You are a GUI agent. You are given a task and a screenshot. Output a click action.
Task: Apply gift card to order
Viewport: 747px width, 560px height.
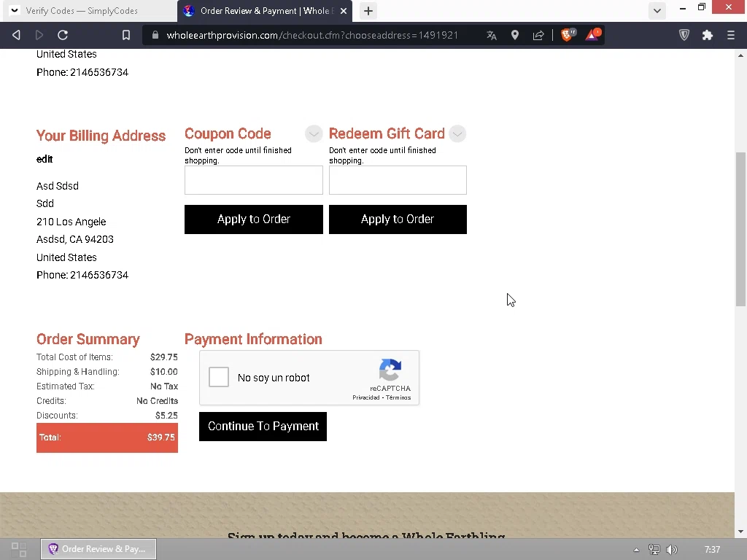pos(398,219)
